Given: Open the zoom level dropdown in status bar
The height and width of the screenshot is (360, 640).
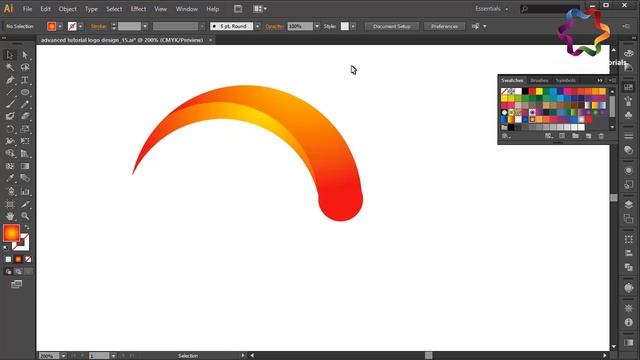Looking at the screenshot, I should point(63,356).
